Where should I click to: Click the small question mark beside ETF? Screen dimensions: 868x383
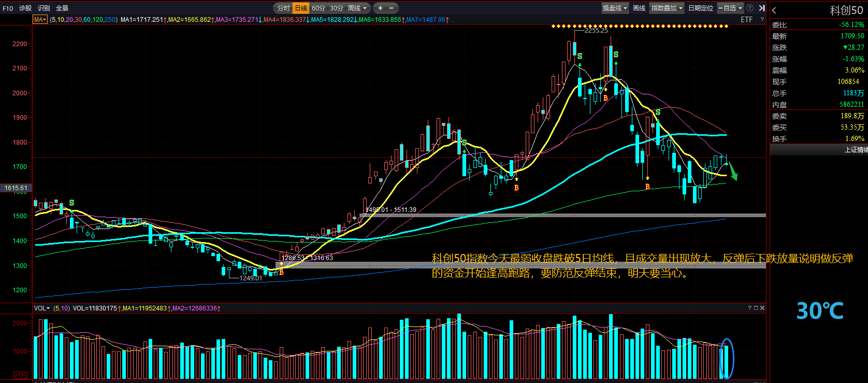pos(762,20)
